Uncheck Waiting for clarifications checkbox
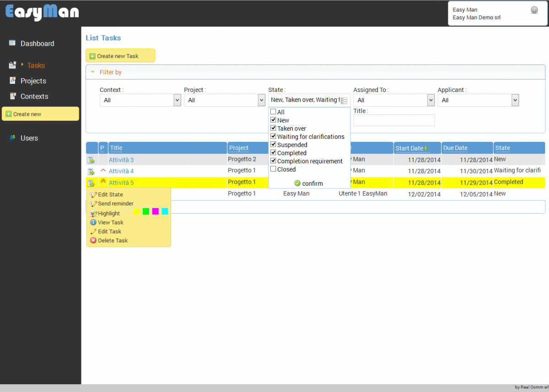 pos(273,136)
